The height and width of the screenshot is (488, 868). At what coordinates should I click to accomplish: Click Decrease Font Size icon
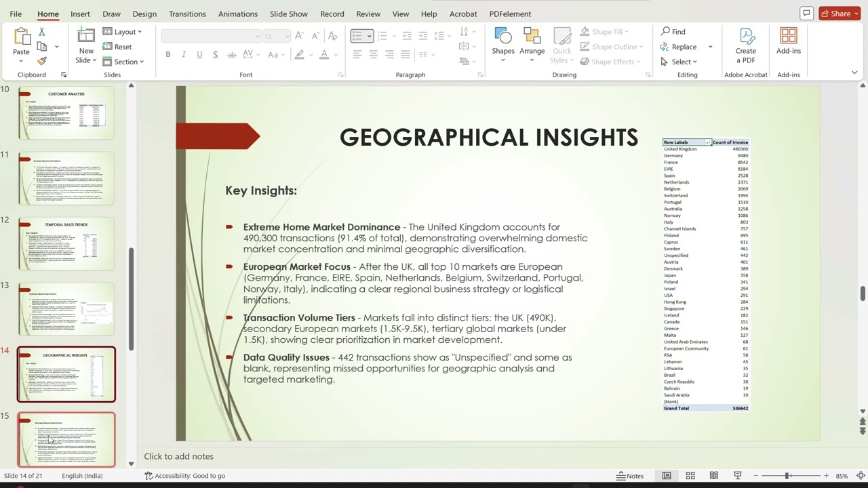point(315,36)
